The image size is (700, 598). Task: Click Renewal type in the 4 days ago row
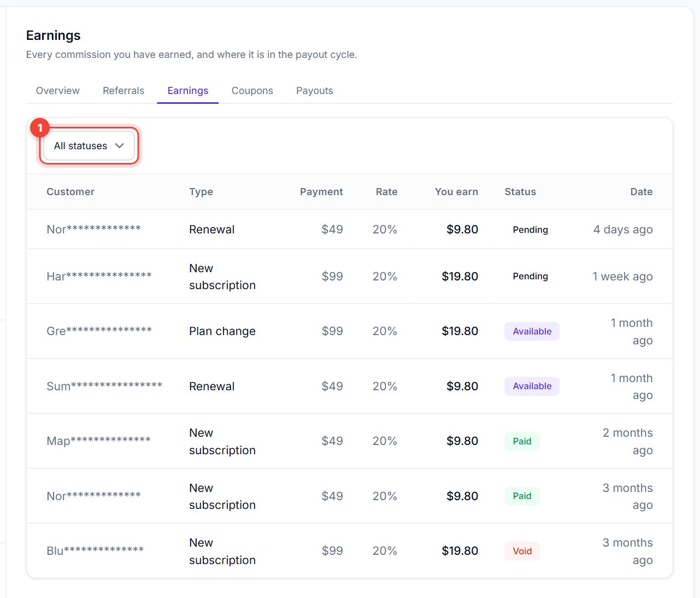click(x=211, y=230)
